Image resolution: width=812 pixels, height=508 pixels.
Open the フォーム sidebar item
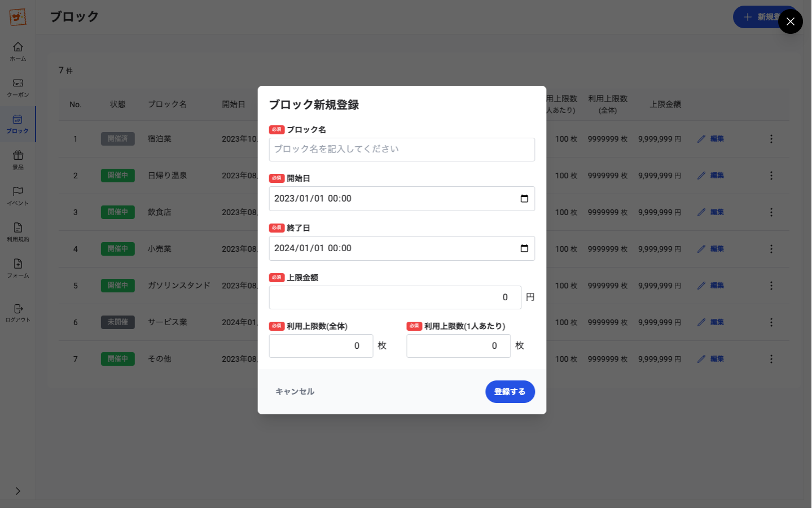click(x=17, y=268)
